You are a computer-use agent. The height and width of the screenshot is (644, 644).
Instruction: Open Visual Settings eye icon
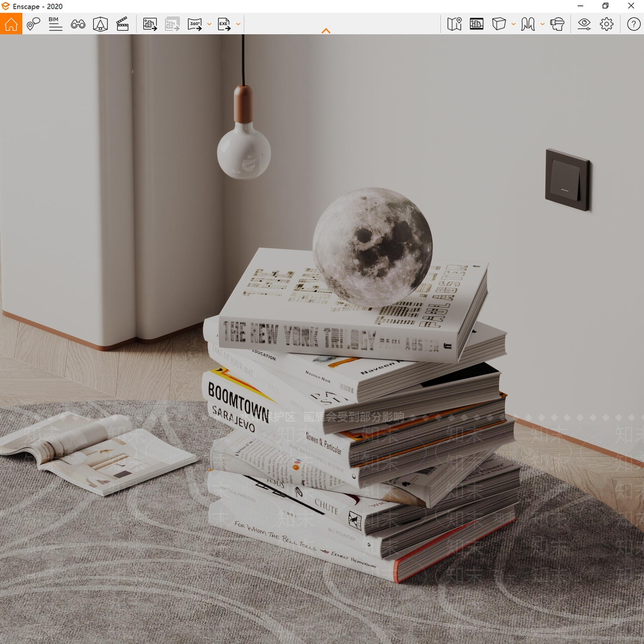[584, 24]
